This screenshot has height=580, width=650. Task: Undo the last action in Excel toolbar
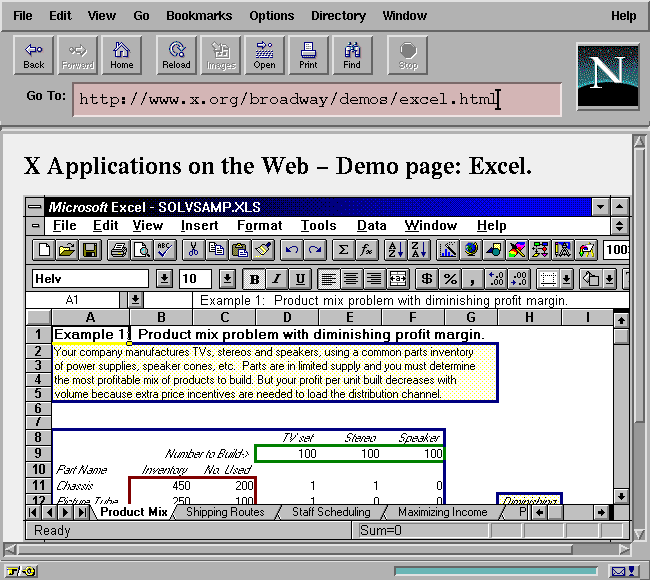click(291, 250)
